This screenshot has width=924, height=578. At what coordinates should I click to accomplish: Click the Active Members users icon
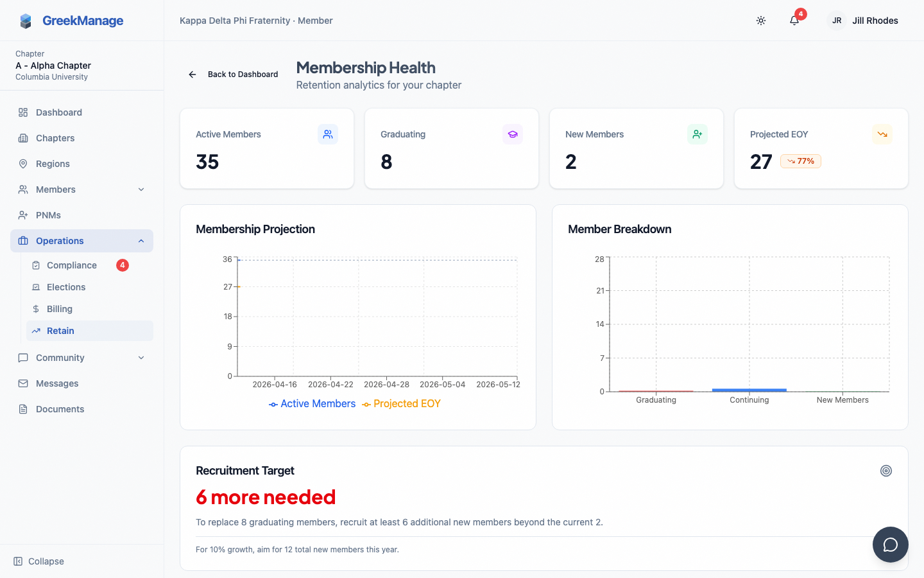pos(328,134)
